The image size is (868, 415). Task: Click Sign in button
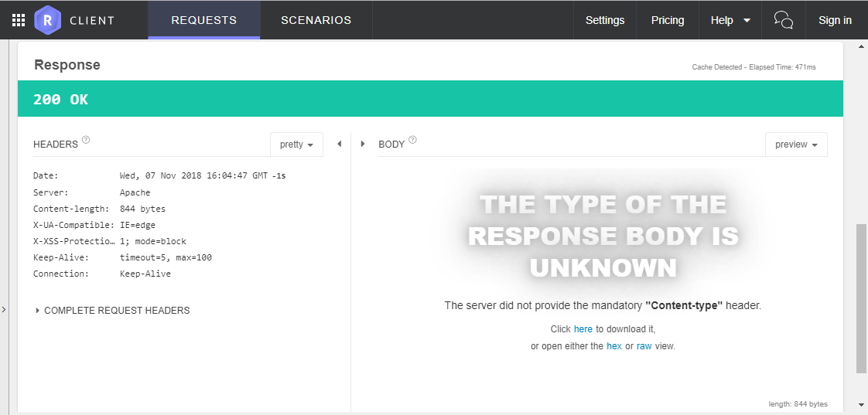[835, 20]
